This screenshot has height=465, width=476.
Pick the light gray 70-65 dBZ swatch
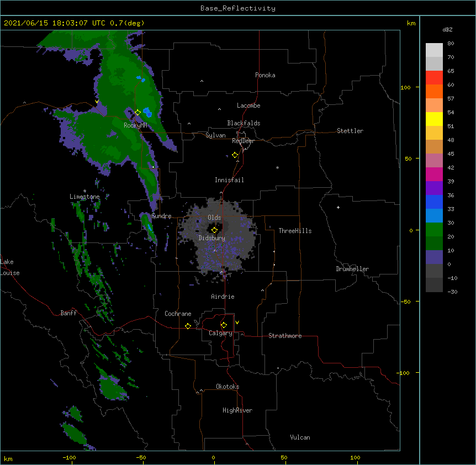(x=434, y=64)
